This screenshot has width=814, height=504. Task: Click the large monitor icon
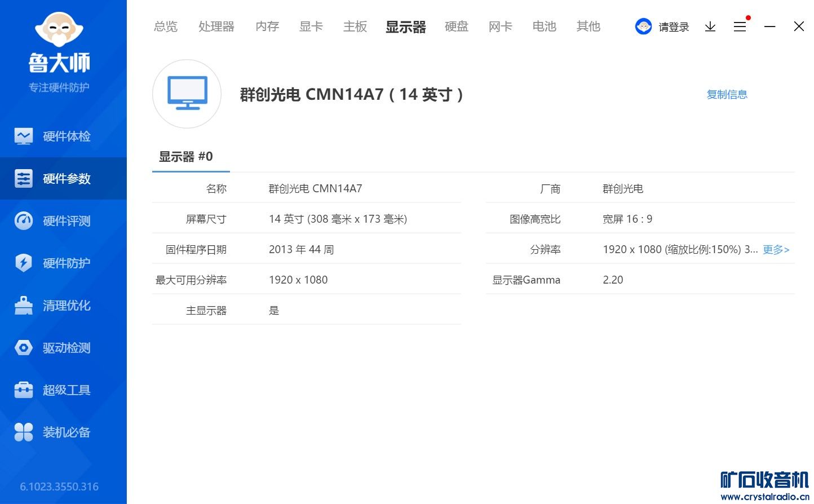point(187,94)
